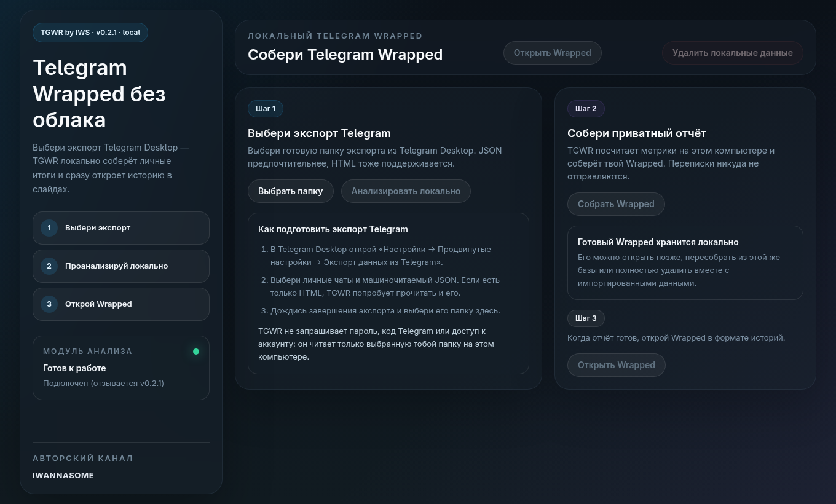Screen dimensions: 836x504
Task: Click the "TGWR посчитает метрики" description
Action: [x=671, y=163]
